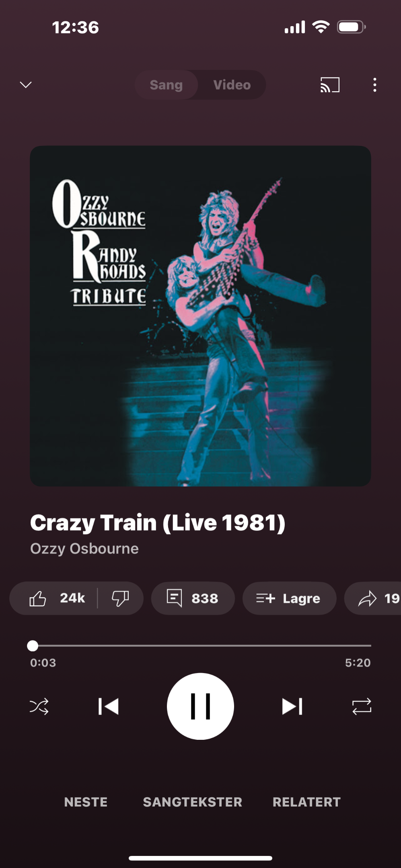The height and width of the screenshot is (868, 401).
Task: Save song with the Lagre button
Action: pyautogui.click(x=289, y=598)
